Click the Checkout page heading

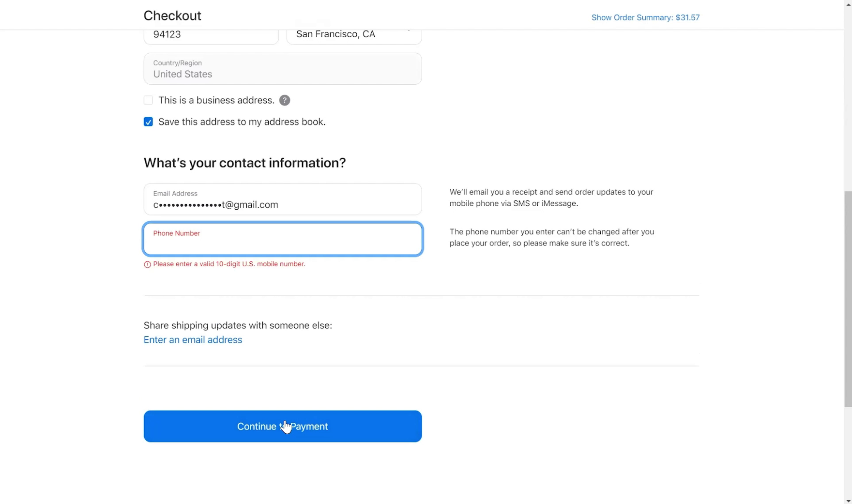(x=172, y=15)
